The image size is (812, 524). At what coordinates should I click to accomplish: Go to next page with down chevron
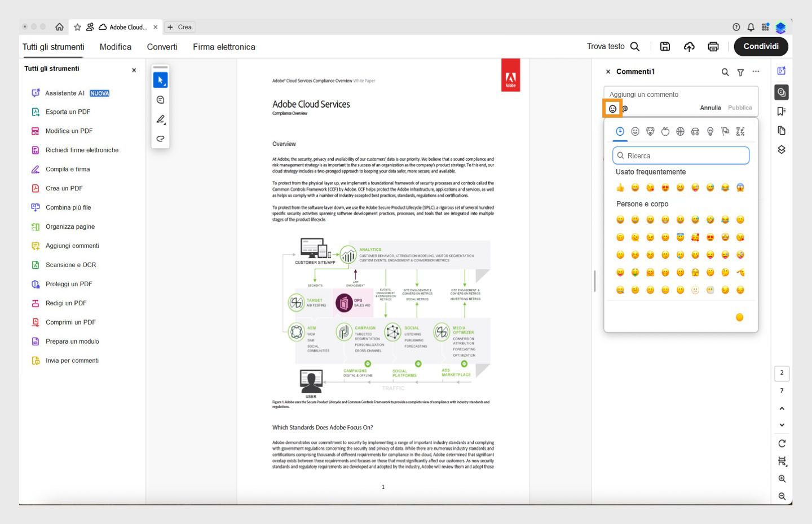tap(782, 425)
